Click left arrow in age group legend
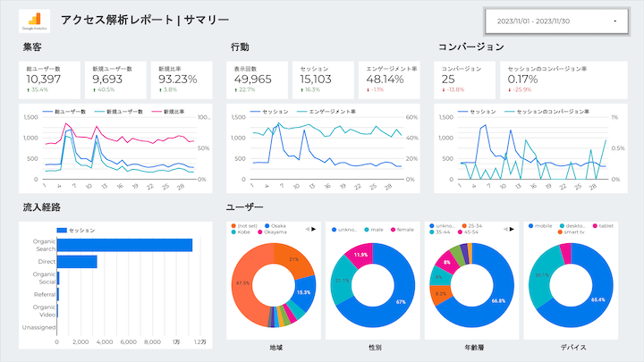The image size is (644, 362). (503, 227)
